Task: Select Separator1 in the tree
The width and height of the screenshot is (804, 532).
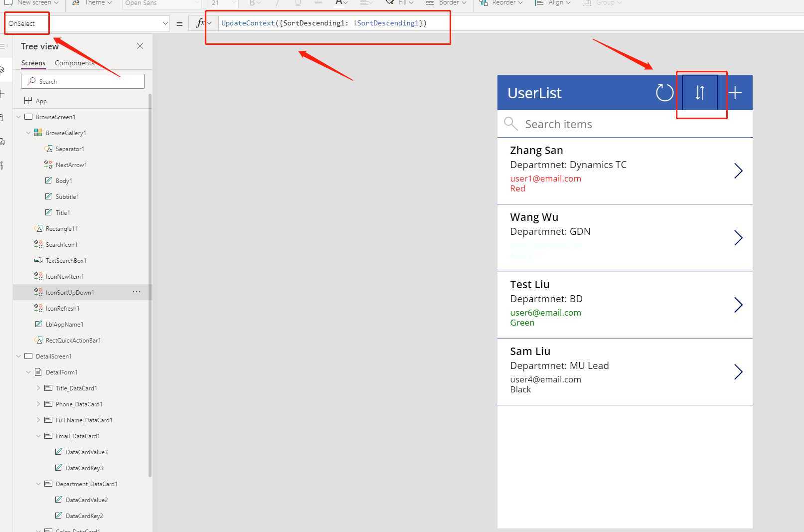Action: click(x=70, y=149)
